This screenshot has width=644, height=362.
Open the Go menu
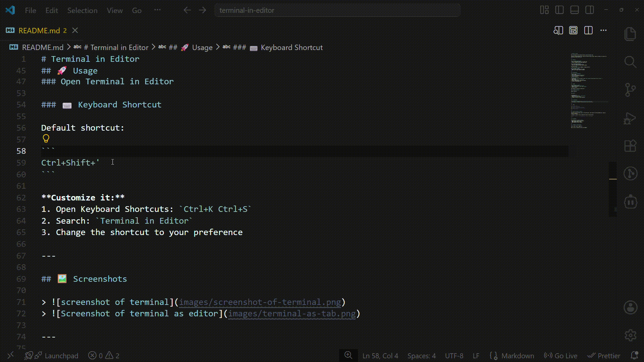(x=137, y=10)
